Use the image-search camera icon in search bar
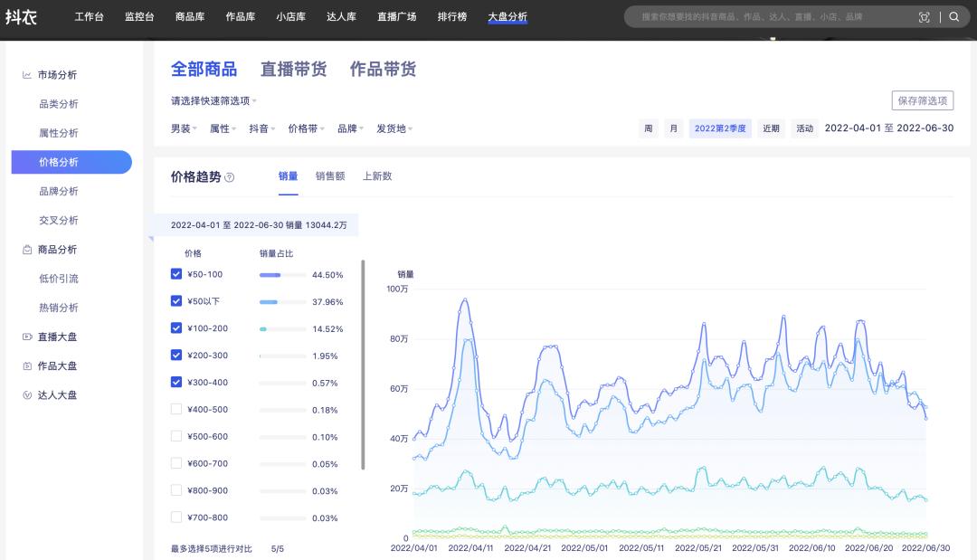This screenshot has width=977, height=560. (925, 15)
